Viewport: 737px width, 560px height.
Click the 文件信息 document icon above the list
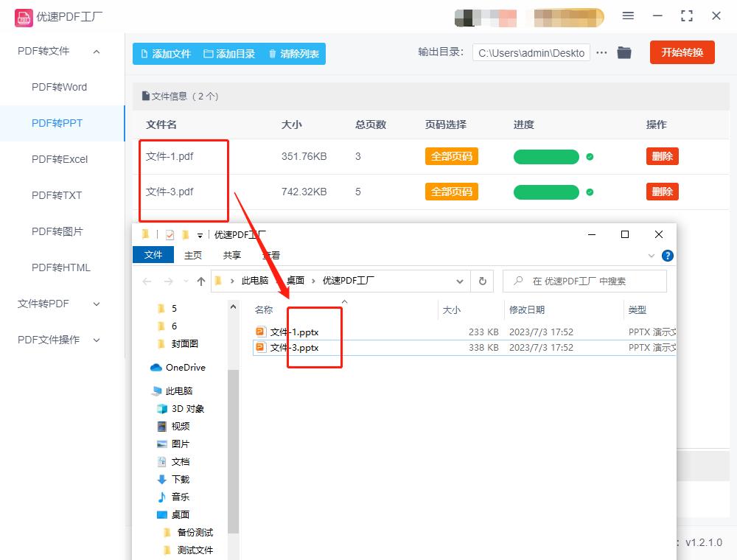(146, 96)
